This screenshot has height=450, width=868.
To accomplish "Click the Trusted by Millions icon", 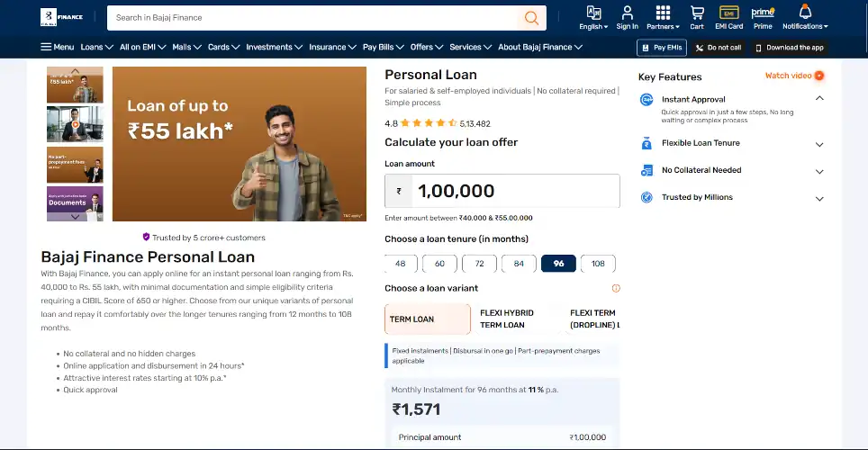I will 646,197.
